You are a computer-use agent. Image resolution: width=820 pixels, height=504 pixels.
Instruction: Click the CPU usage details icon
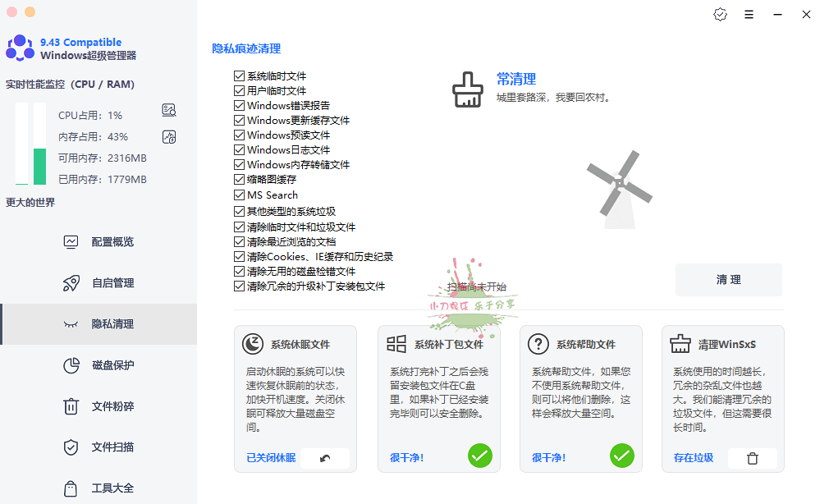(x=169, y=111)
